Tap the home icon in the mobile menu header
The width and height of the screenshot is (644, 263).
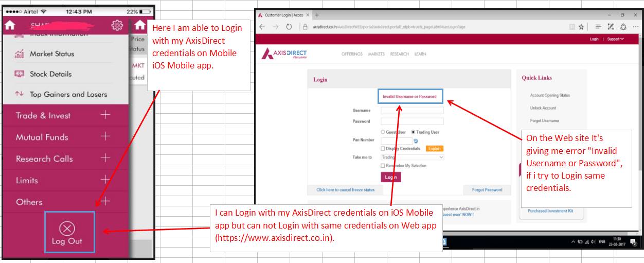point(10,25)
